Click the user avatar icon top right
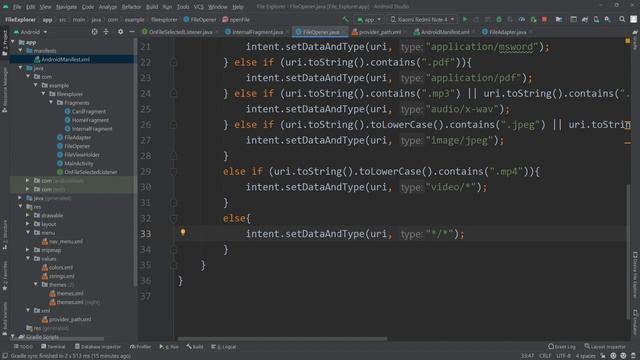The width and height of the screenshot is (640, 360). (633, 19)
